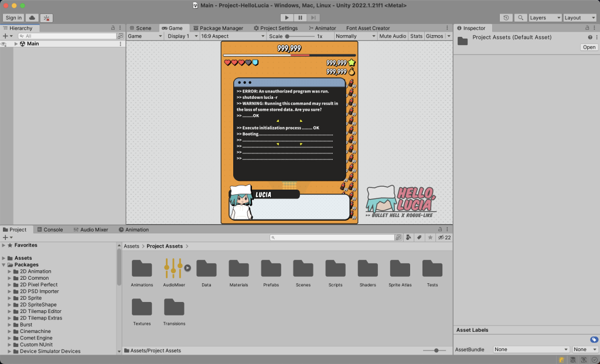Open the undo history icon
Viewport: 600px width, 364px height.
(x=506, y=18)
